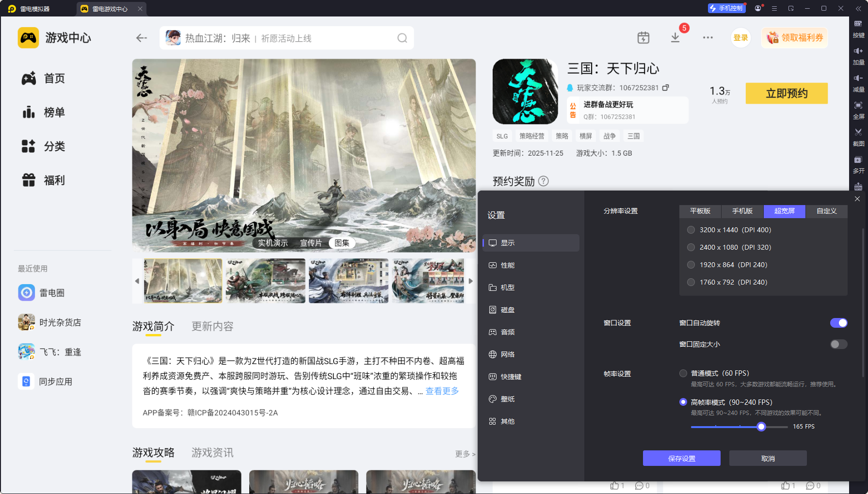Image resolution: width=868 pixels, height=494 pixels.
Task: Click the download manager icon
Action: (x=675, y=38)
